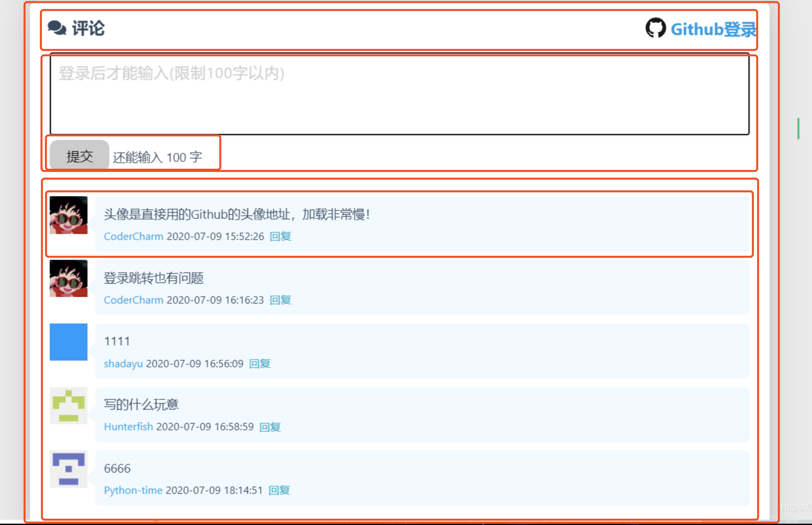
Task: Open CoderCharm profile link at 16:16:23
Action: (133, 300)
